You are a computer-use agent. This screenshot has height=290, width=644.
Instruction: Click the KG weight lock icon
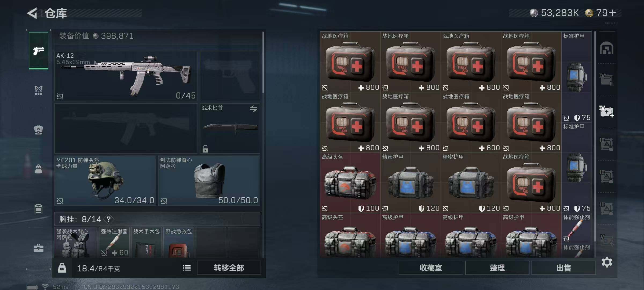click(62, 268)
